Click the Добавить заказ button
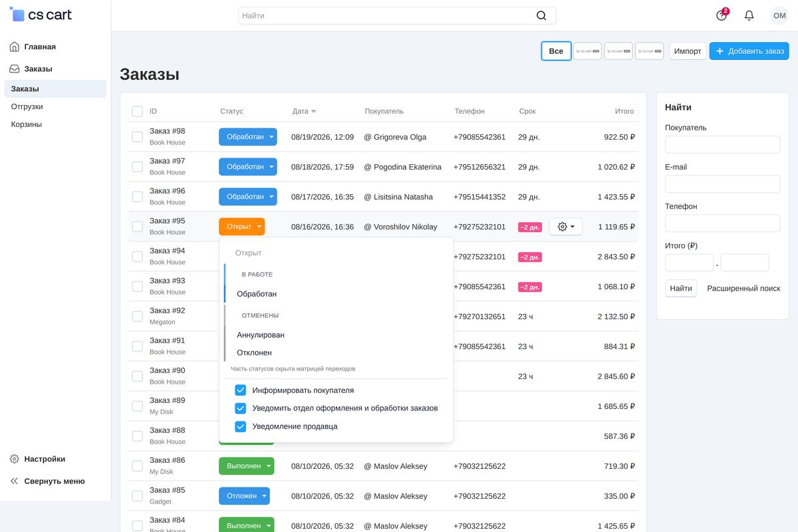This screenshot has height=532, width=798. (749, 51)
